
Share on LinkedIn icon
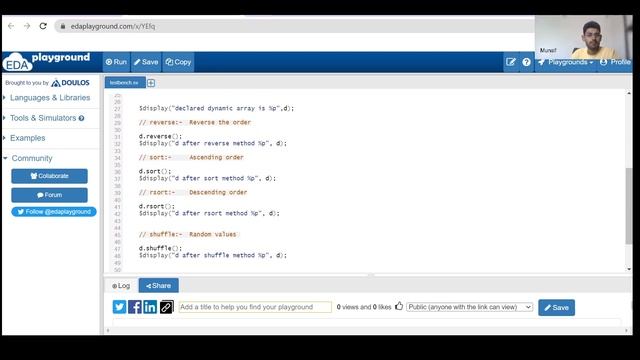point(150,307)
